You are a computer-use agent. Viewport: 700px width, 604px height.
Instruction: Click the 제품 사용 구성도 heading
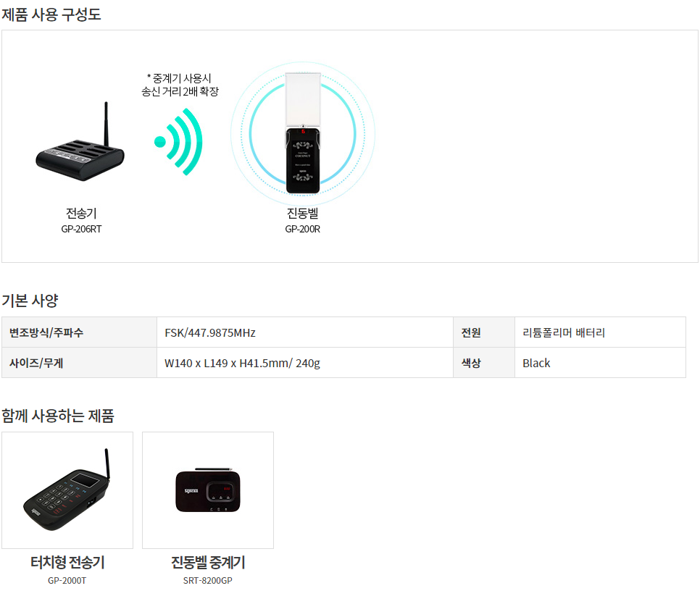point(51,14)
